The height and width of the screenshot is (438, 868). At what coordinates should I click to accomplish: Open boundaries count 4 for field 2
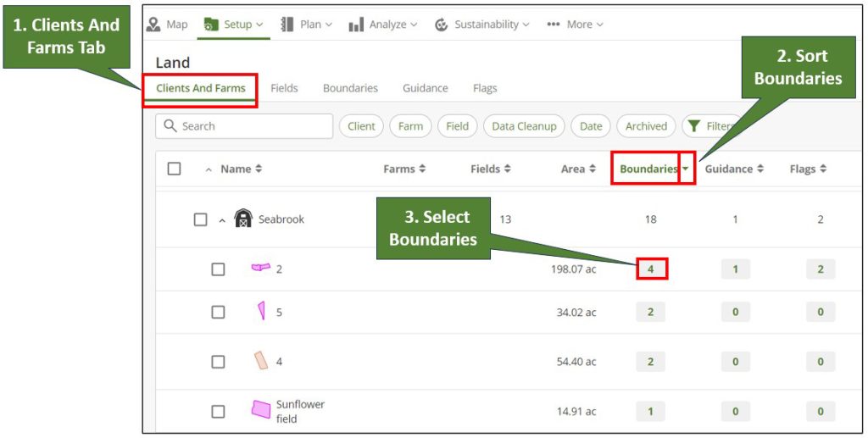(651, 269)
